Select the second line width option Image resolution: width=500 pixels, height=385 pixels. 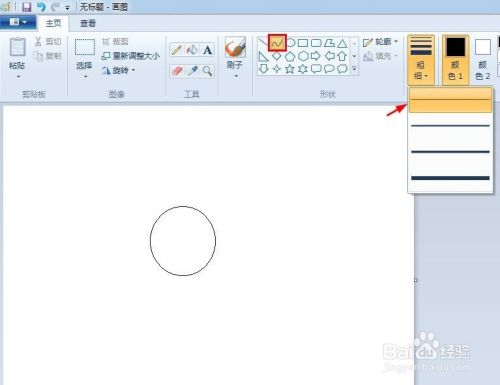point(450,126)
